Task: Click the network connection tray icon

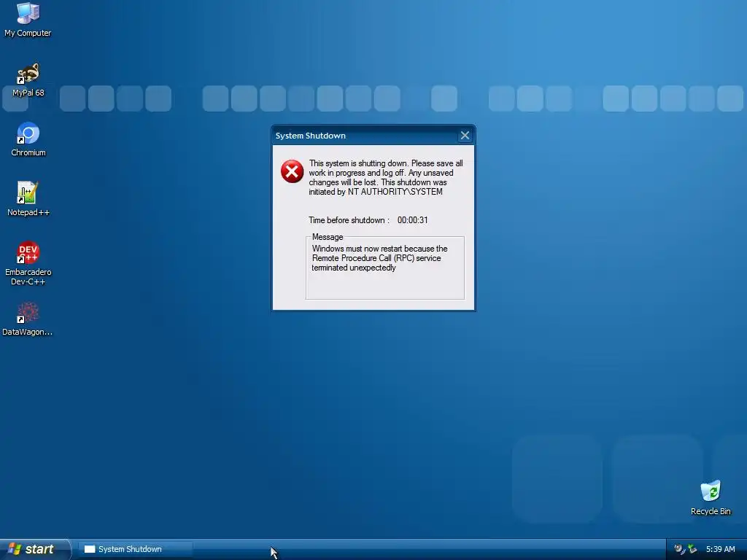Action: (692, 549)
